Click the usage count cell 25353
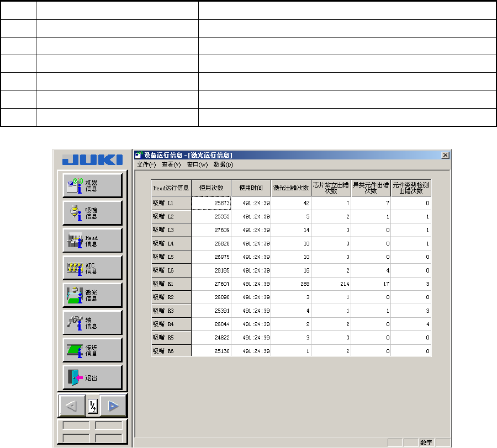This screenshot has width=497, height=448. pyautogui.click(x=211, y=217)
